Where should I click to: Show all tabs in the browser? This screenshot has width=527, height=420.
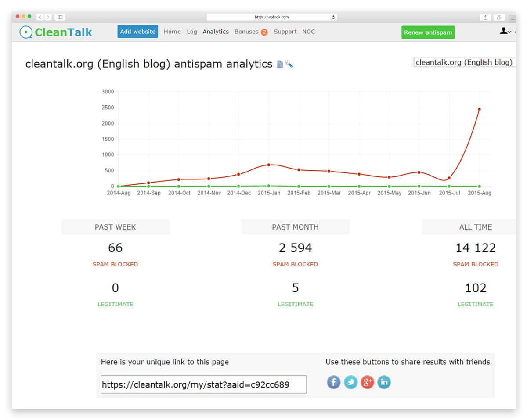pos(499,17)
